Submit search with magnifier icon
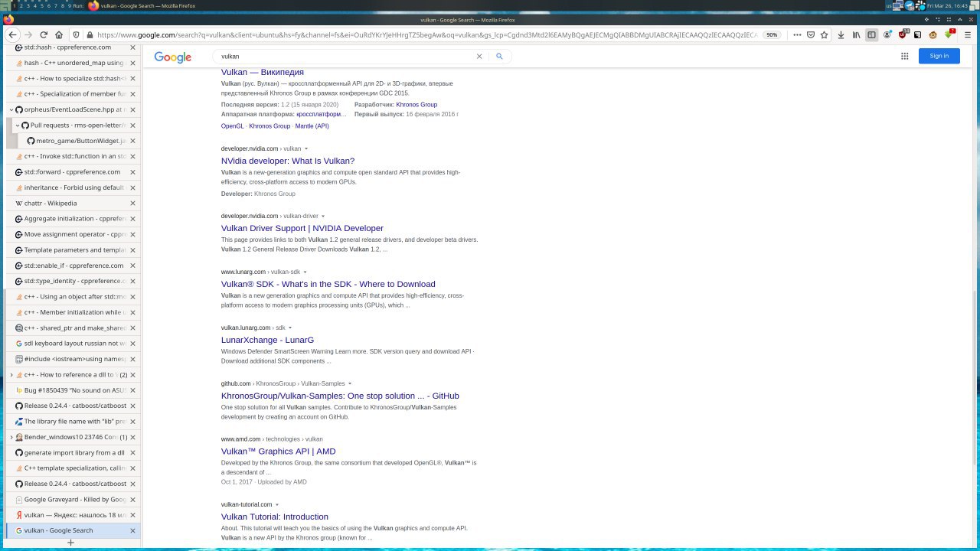Viewport: 980px width, 551px height. (x=499, y=56)
